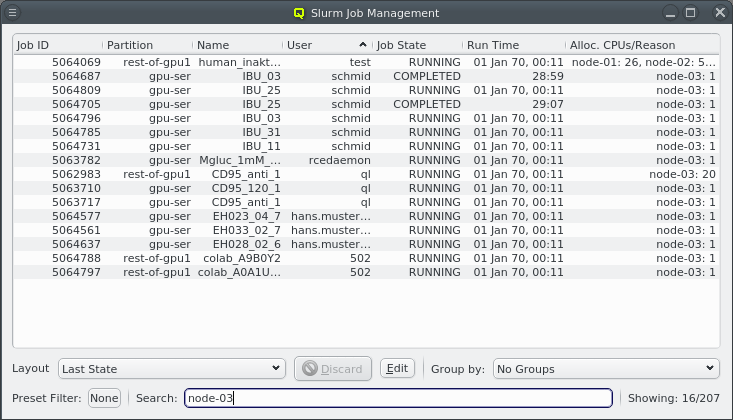This screenshot has width=733, height=420.
Task: Toggle sort on the User column header
Action: (x=328, y=45)
